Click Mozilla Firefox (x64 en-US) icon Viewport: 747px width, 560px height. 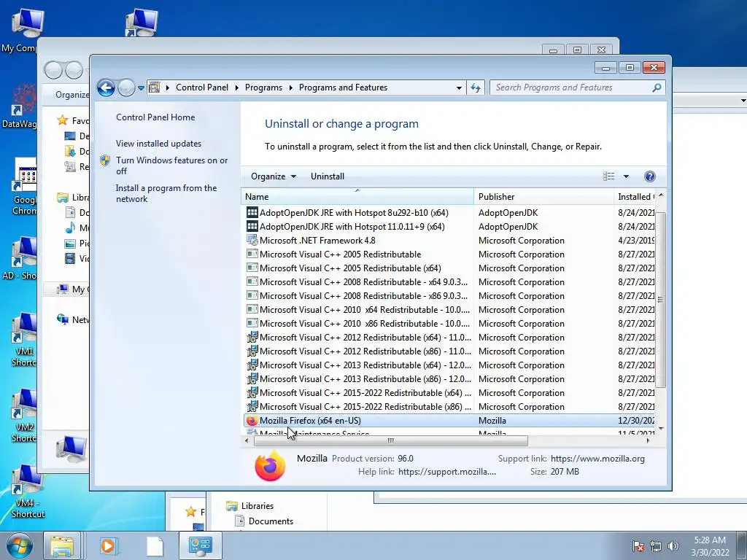tap(252, 421)
